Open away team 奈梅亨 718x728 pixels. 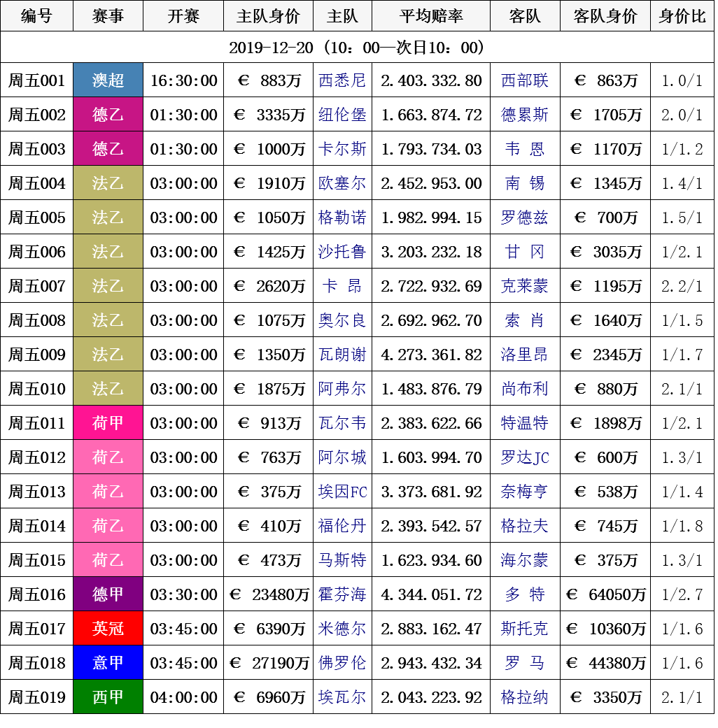pyautogui.click(x=525, y=492)
